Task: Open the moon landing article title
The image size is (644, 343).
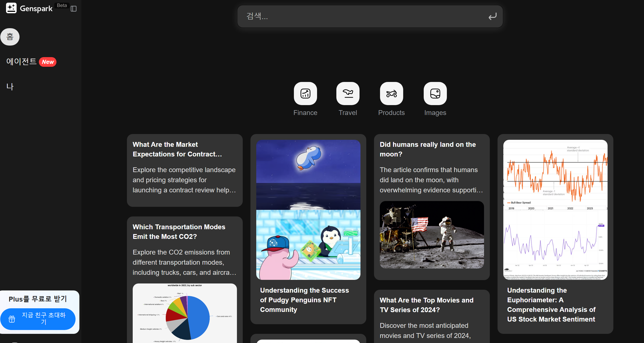Action: point(428,149)
